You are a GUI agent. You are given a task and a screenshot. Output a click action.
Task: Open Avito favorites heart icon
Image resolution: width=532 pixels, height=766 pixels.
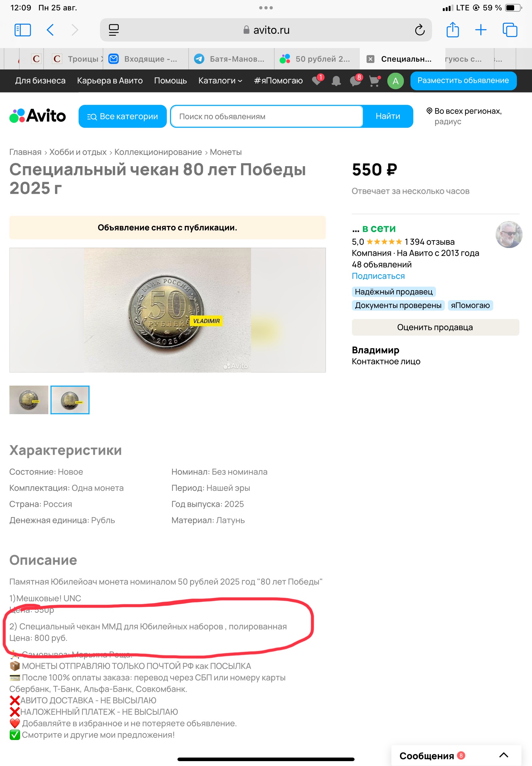(x=317, y=80)
